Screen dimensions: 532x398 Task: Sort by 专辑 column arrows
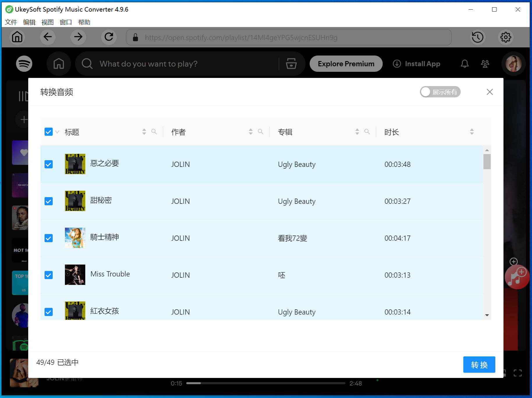coord(357,132)
